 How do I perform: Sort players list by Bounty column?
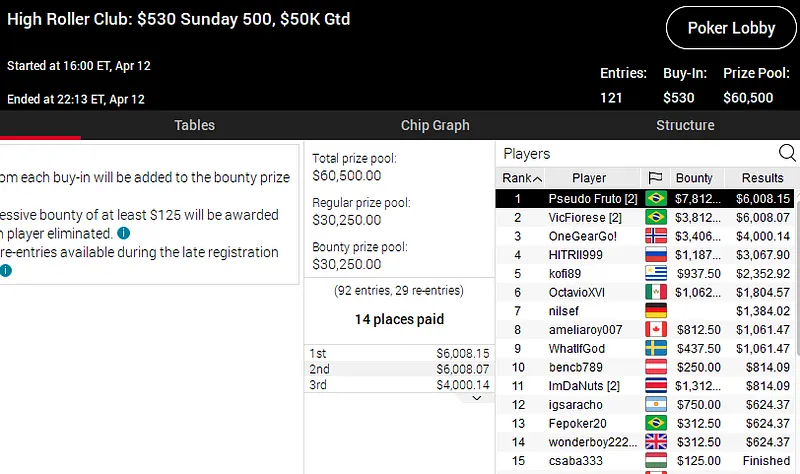(694, 178)
